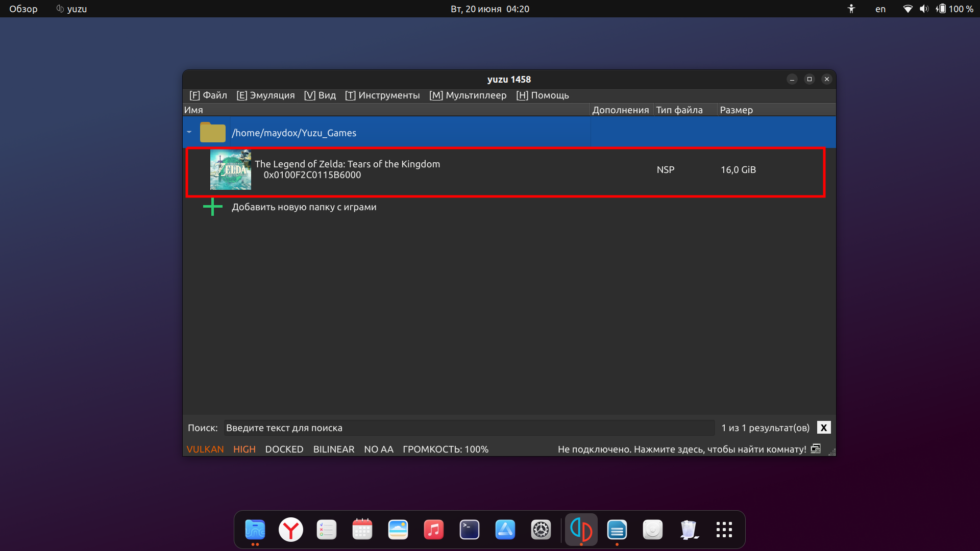The image size is (980, 551).
Task: Open the Terminal dock icon
Action: click(x=470, y=530)
